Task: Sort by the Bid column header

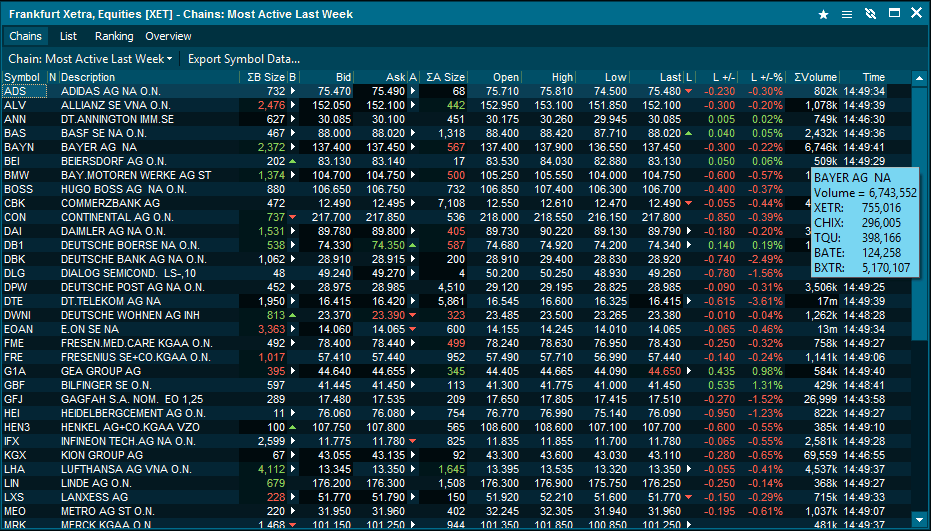Action: (x=325, y=77)
